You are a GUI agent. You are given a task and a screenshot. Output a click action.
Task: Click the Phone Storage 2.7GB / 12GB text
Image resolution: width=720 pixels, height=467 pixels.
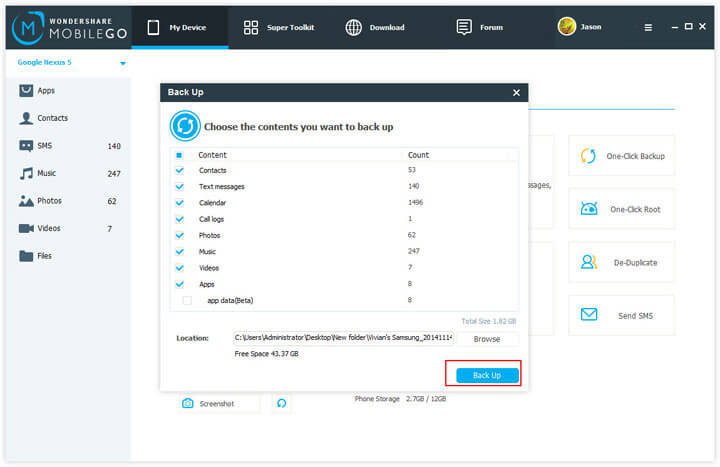(400, 399)
